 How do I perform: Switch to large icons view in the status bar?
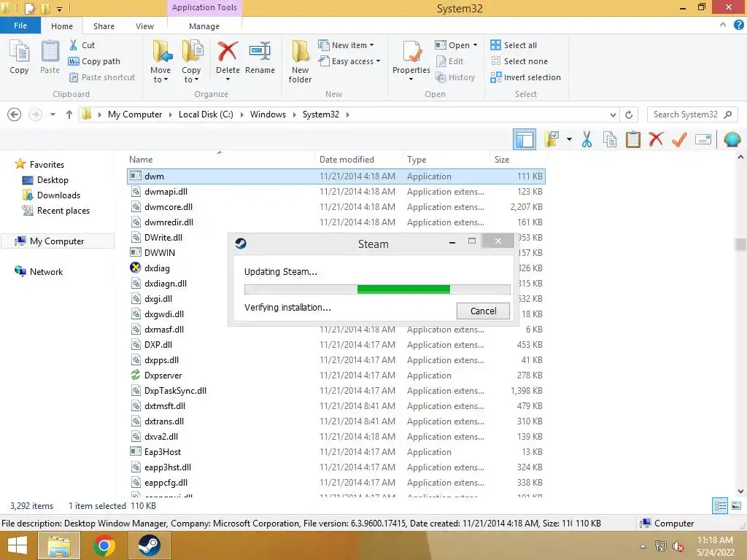[736, 505]
